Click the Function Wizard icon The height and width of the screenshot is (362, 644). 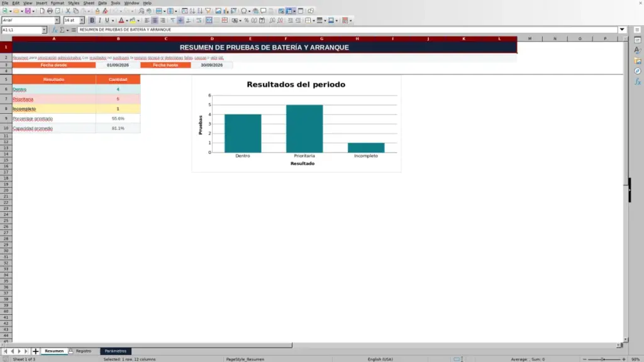coord(55,30)
